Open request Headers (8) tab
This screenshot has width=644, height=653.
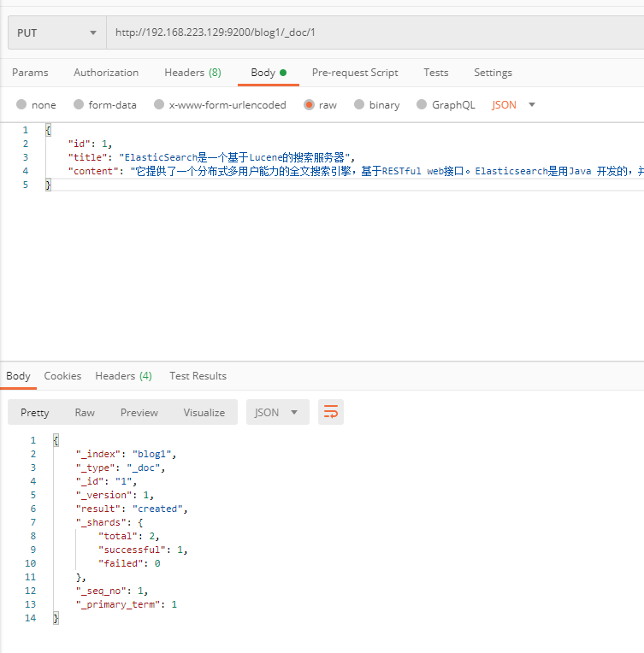tap(192, 73)
